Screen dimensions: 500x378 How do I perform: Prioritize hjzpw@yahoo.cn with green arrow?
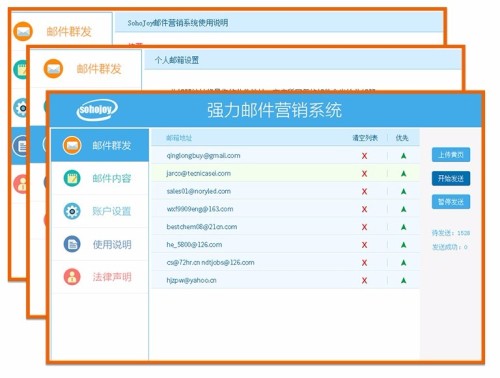point(403,280)
